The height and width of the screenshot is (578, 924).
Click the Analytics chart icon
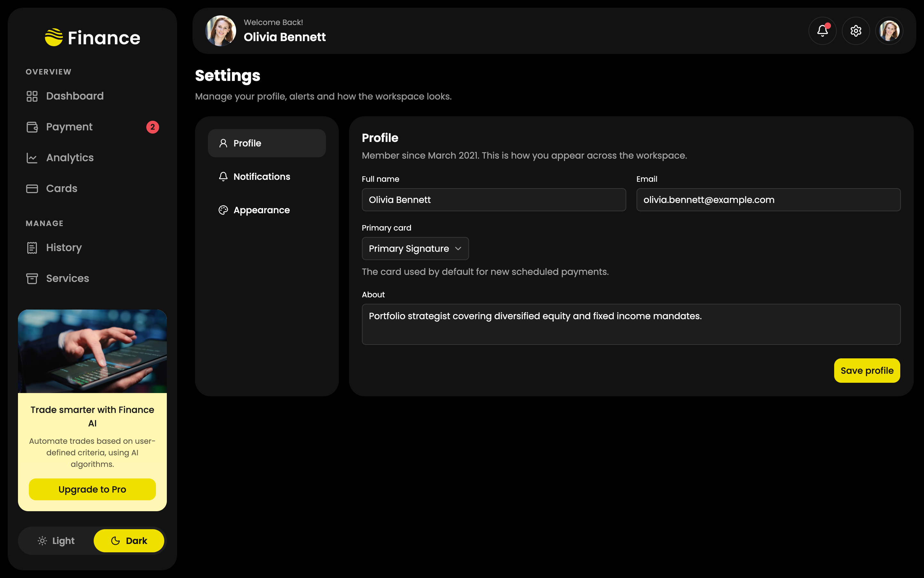(x=32, y=157)
